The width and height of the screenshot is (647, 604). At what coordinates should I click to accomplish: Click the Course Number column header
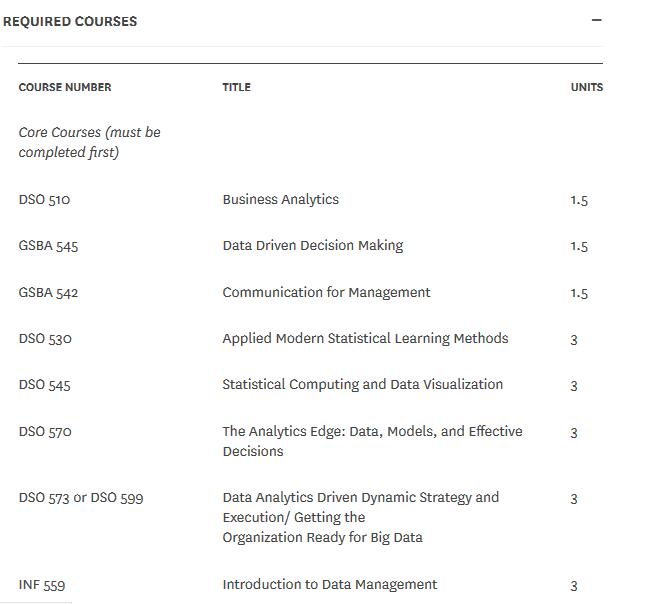65,87
